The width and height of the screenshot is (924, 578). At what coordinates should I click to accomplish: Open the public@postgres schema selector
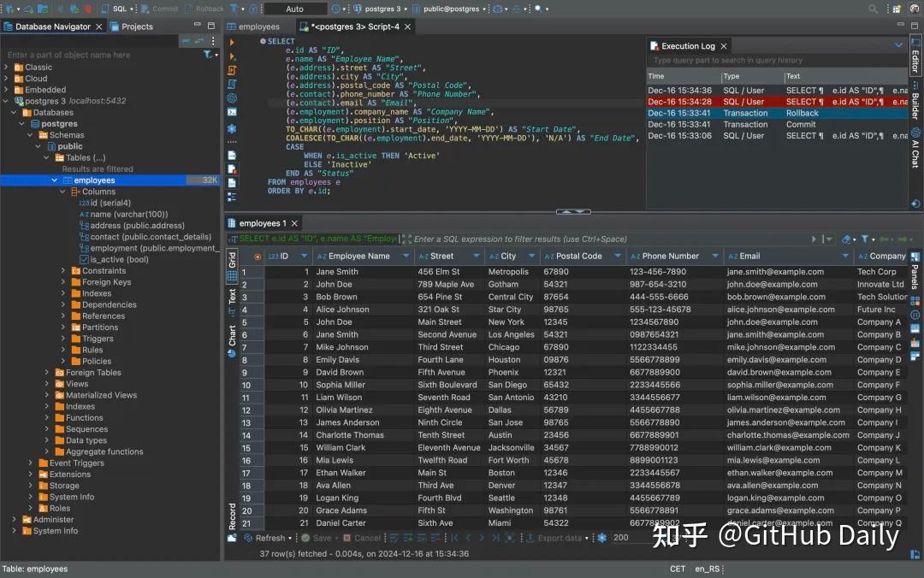[x=450, y=9]
